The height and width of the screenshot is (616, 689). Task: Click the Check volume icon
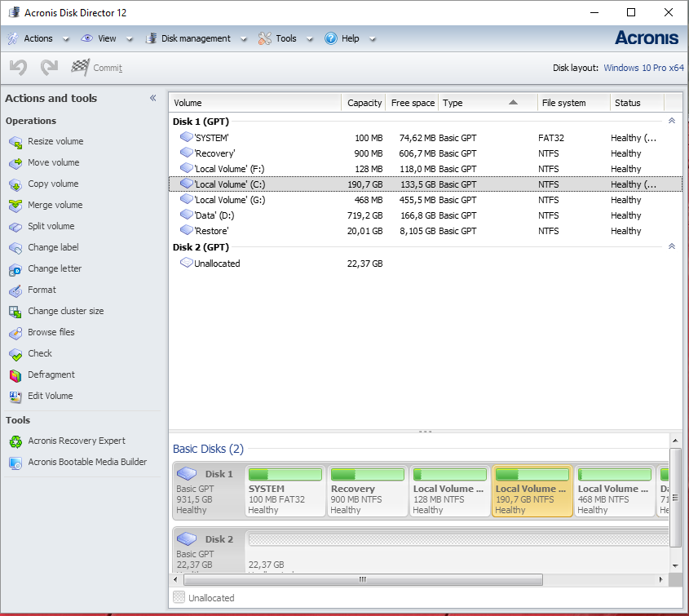(15, 354)
